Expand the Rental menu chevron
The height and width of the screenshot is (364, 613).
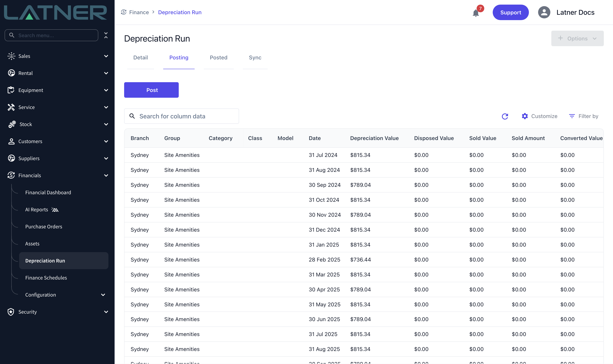pyautogui.click(x=106, y=73)
